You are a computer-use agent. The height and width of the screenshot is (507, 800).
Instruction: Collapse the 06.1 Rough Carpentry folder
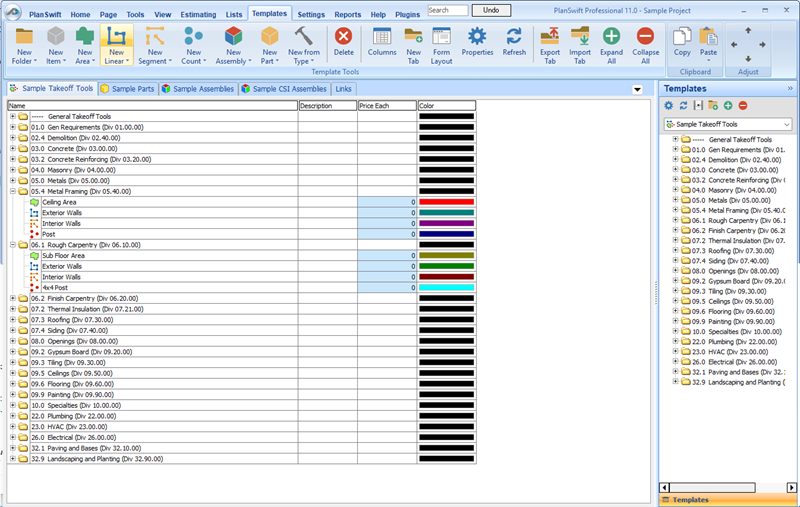pos(13,245)
